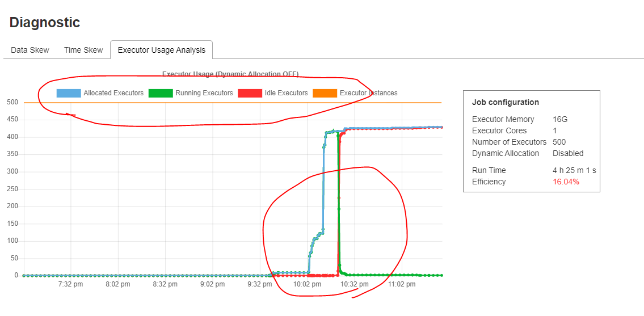
Task: Click the Dynamic Allocation Disabled value
Action: pyautogui.click(x=568, y=153)
